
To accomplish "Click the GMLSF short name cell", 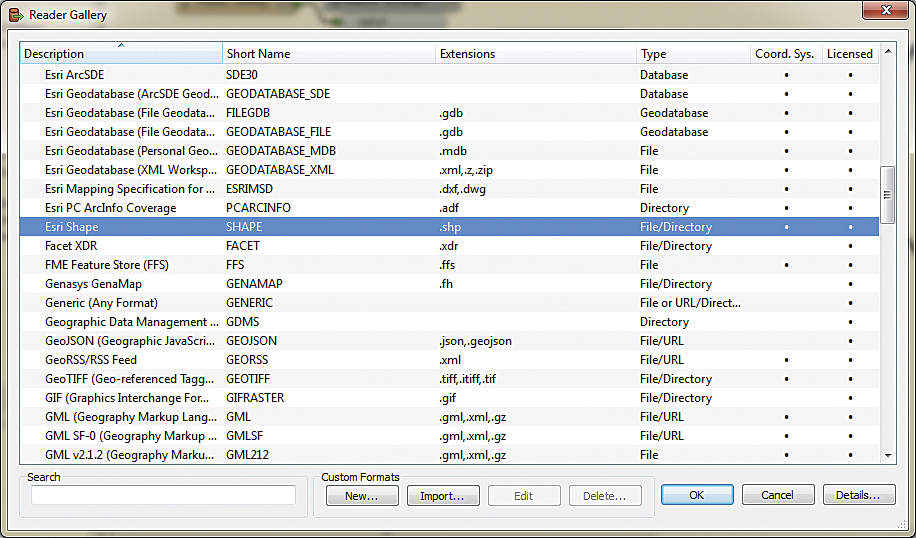I will click(x=246, y=436).
